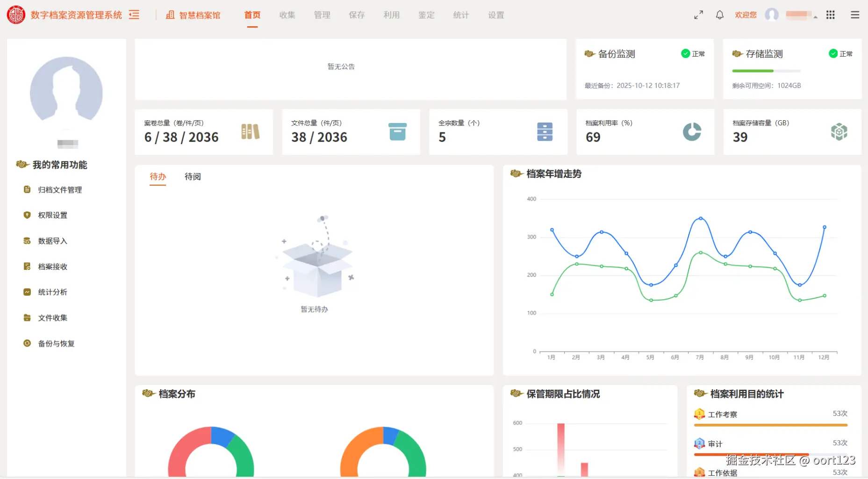This screenshot has width=868, height=479.
Task: Open the 鉴定 menu
Action: click(426, 15)
